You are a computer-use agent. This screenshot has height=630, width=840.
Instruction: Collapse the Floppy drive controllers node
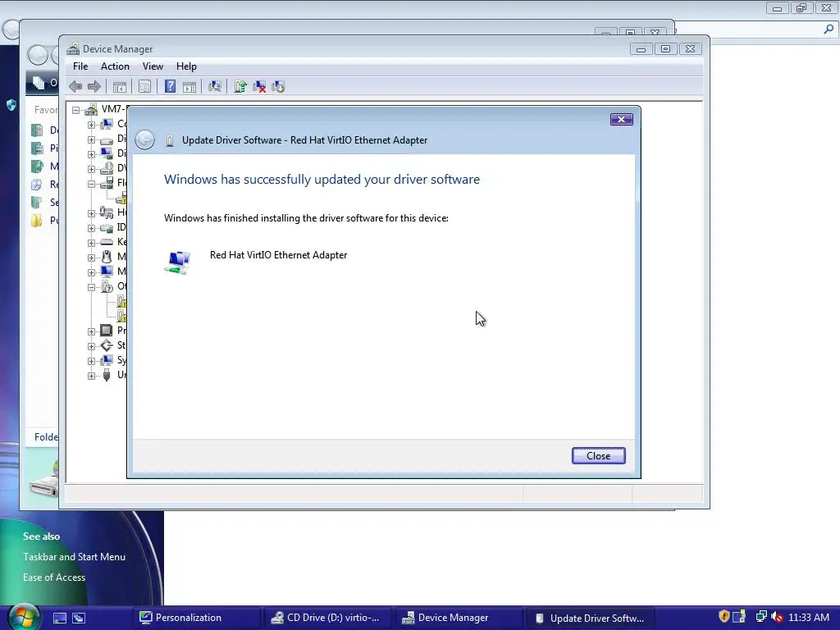(x=91, y=184)
